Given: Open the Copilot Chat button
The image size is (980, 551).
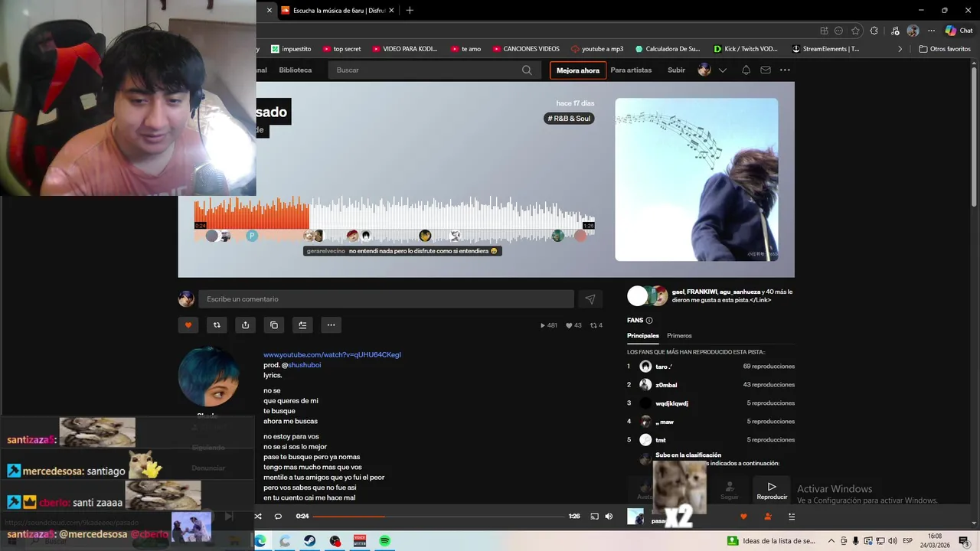Looking at the screenshot, I should [959, 31].
